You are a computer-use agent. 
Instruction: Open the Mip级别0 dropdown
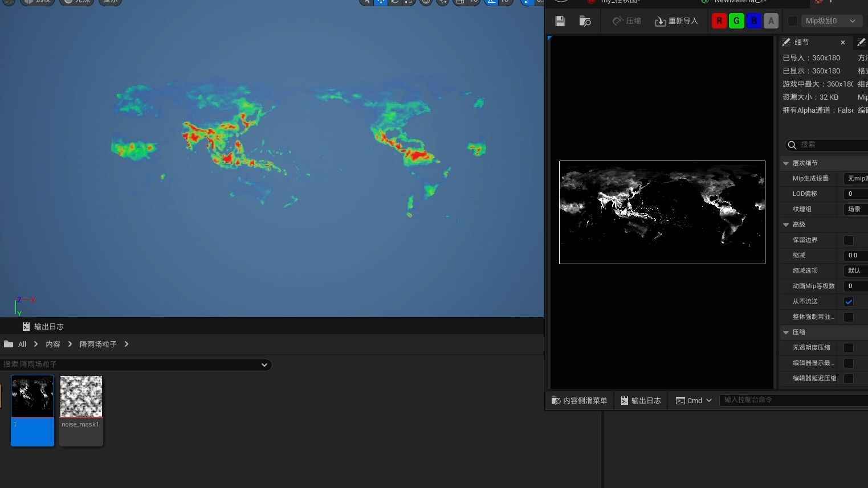[831, 21]
